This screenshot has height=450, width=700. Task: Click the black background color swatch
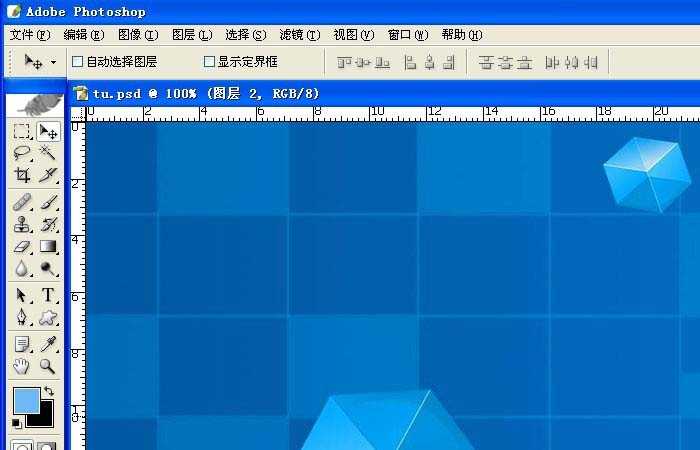[x=46, y=419]
